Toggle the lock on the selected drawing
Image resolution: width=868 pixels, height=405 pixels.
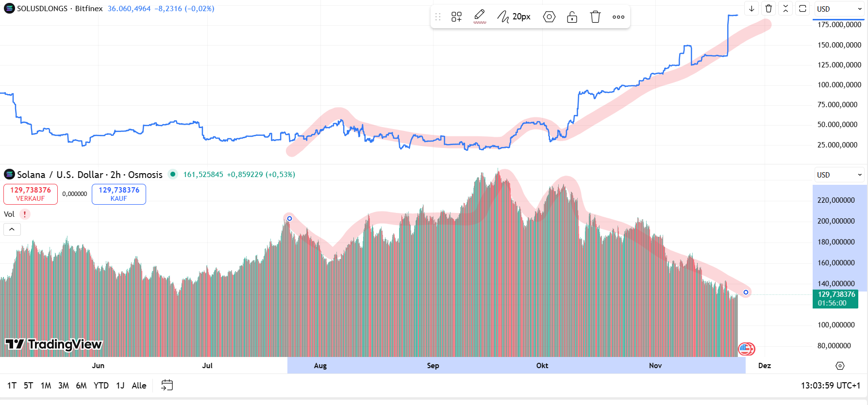click(x=572, y=17)
